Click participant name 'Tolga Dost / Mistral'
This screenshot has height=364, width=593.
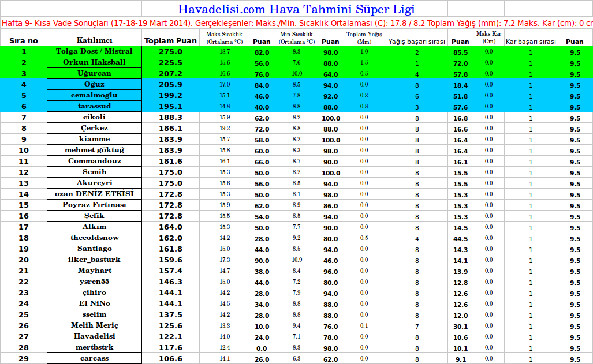click(x=94, y=51)
